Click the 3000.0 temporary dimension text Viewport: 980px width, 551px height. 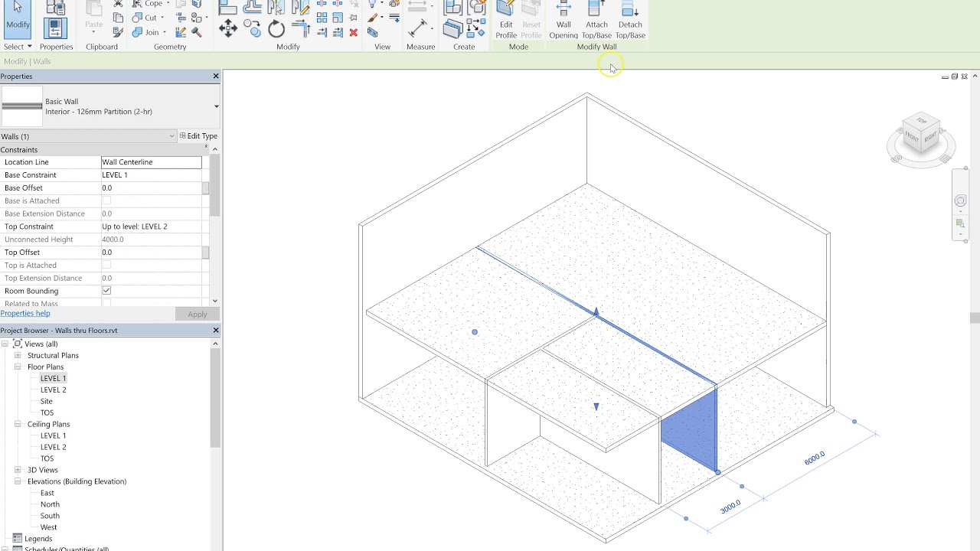(x=730, y=506)
